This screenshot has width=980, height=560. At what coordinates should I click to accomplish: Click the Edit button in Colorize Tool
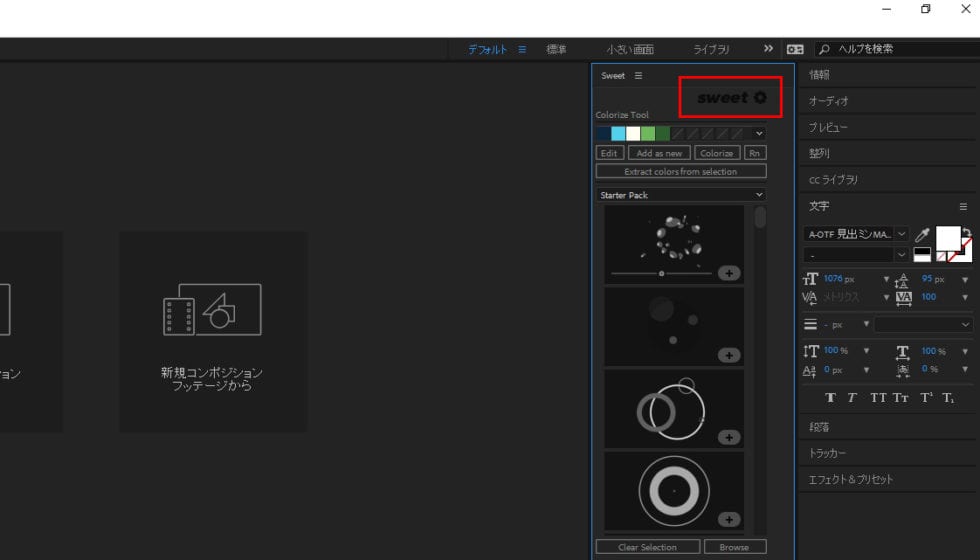[609, 152]
